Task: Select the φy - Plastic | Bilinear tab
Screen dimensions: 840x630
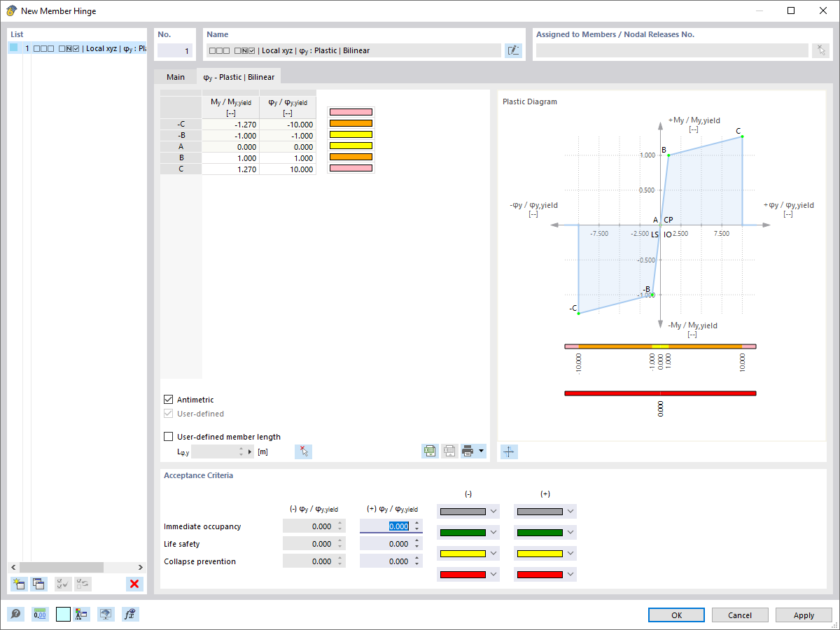Action: coord(239,77)
